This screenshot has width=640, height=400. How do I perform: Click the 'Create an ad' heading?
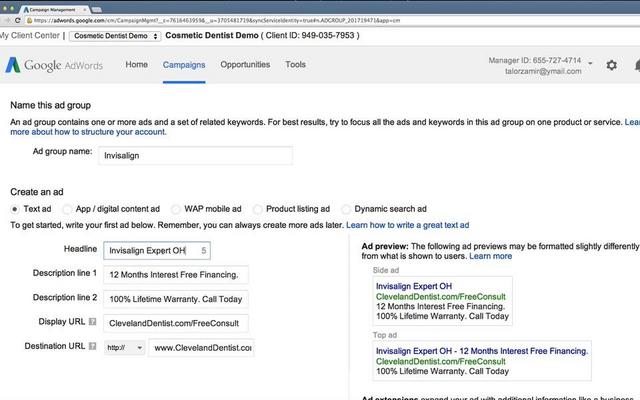pos(37,192)
